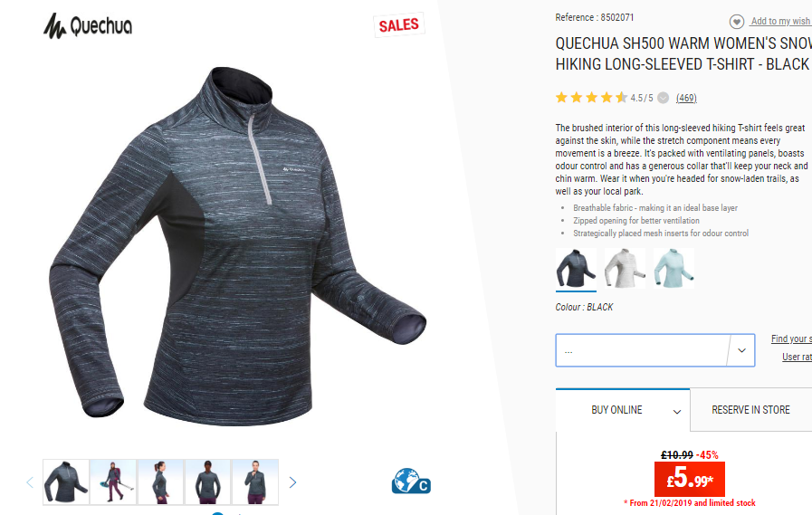Click the Add to my wishlist link
Viewport: 812px width, 515px height.
[x=780, y=21]
